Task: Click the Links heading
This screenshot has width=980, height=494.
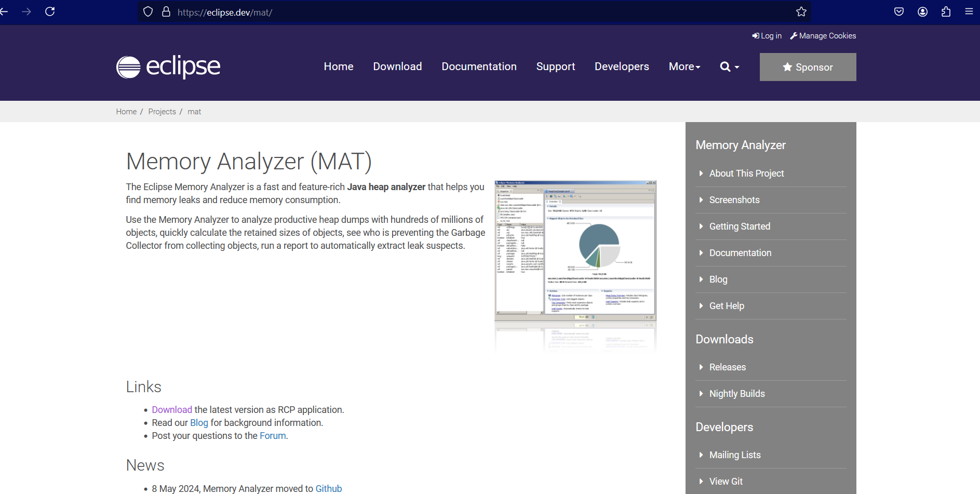Action: click(x=143, y=387)
